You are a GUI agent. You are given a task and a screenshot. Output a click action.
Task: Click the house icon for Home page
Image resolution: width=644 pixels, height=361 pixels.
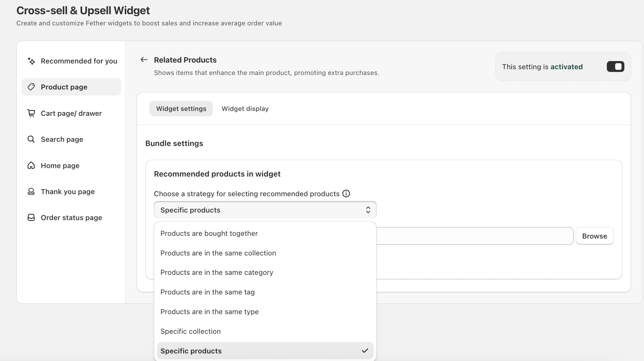[x=31, y=166]
